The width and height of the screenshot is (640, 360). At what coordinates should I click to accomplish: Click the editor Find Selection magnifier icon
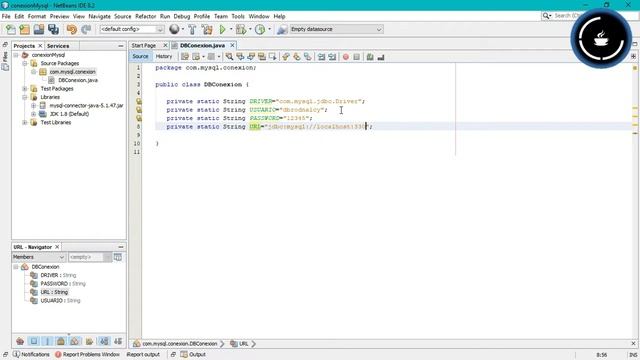click(x=229, y=57)
